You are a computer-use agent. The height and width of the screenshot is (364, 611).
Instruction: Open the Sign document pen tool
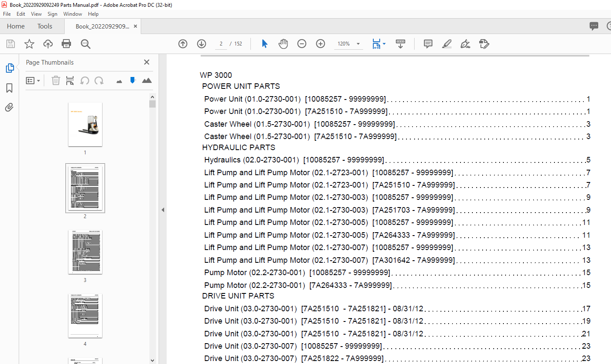pyautogui.click(x=465, y=44)
